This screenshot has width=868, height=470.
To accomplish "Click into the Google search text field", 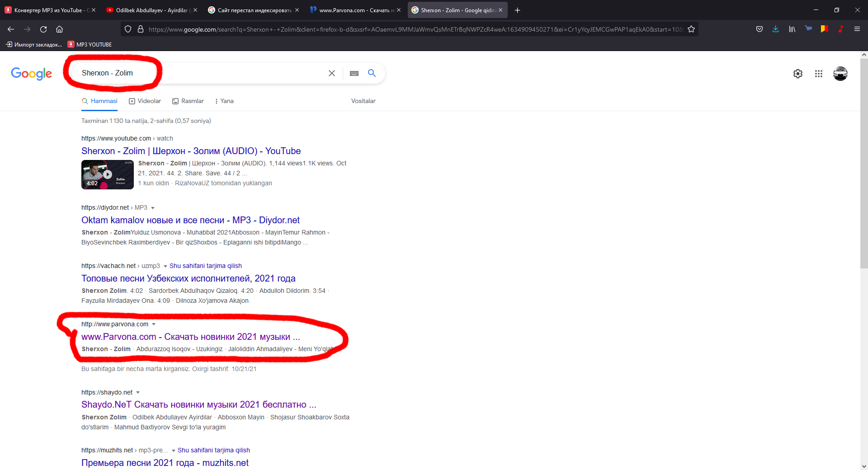I will 201,73.
